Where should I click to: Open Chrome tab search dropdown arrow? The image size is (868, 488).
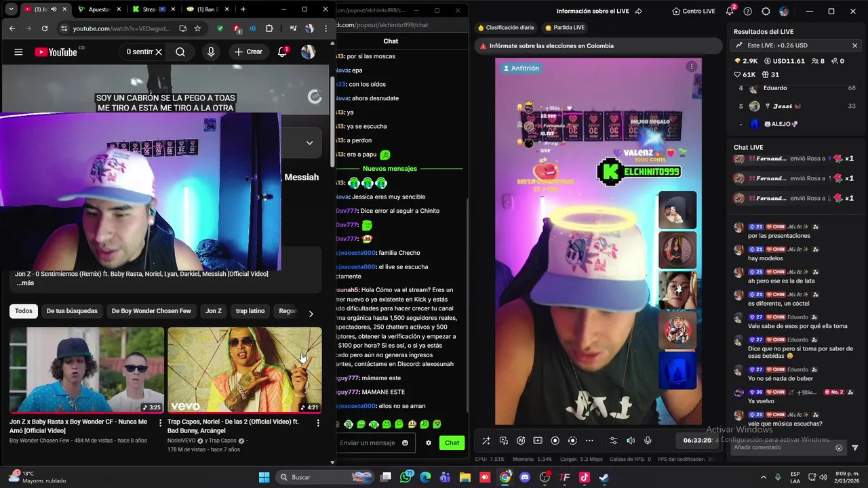(x=12, y=9)
